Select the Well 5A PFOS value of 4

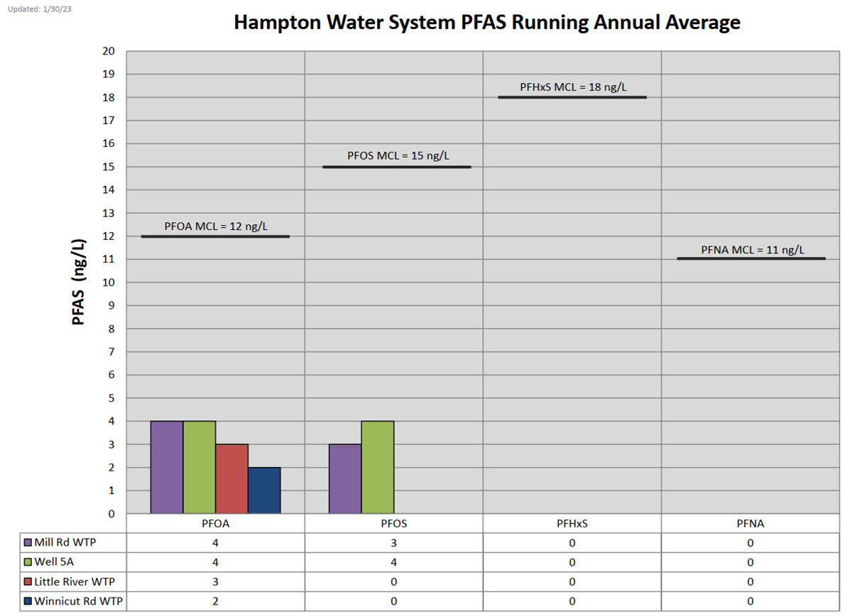(394, 562)
